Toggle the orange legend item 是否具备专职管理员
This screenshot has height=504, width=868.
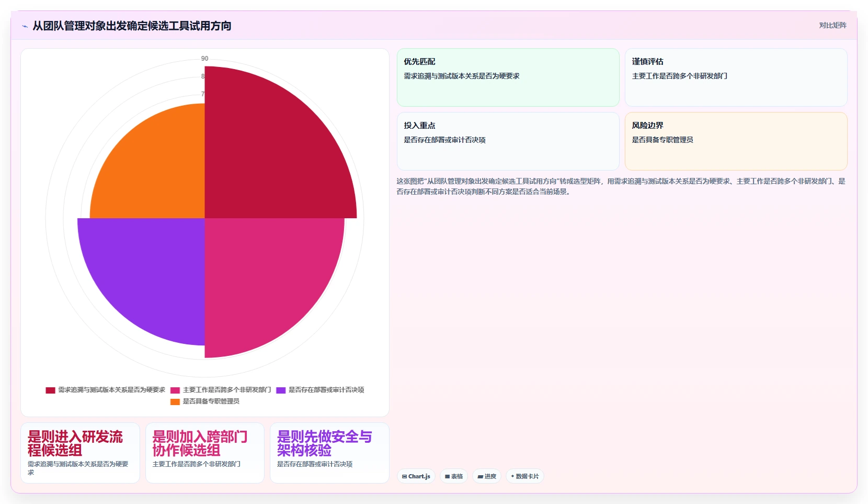[205, 401]
